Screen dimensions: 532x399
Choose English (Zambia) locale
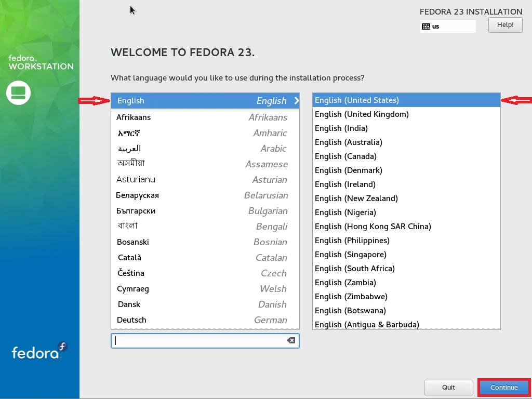click(x=406, y=283)
